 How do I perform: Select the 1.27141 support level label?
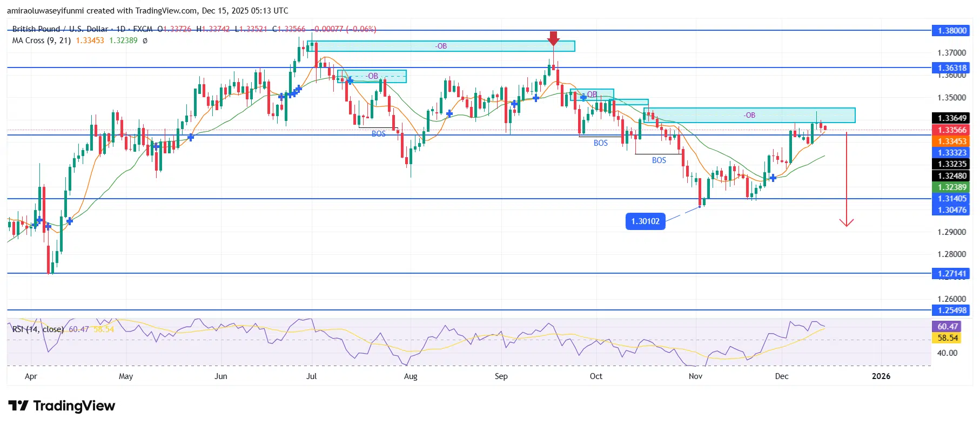(x=951, y=274)
